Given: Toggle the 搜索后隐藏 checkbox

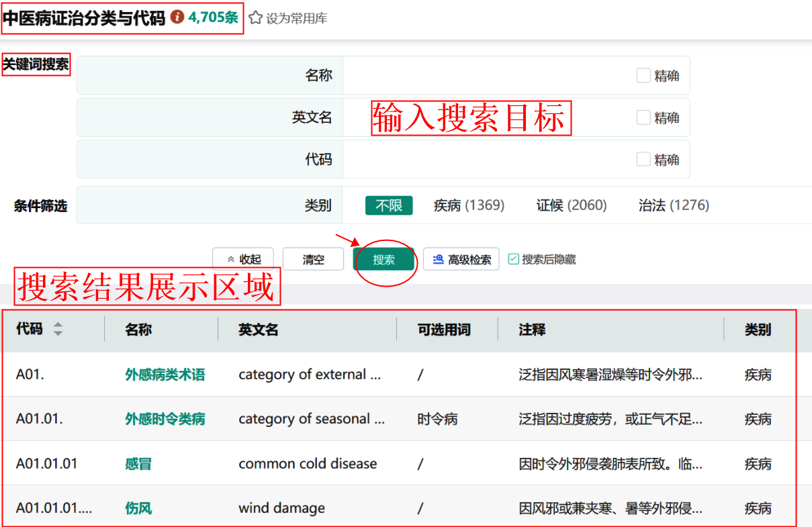Looking at the screenshot, I should (514, 259).
